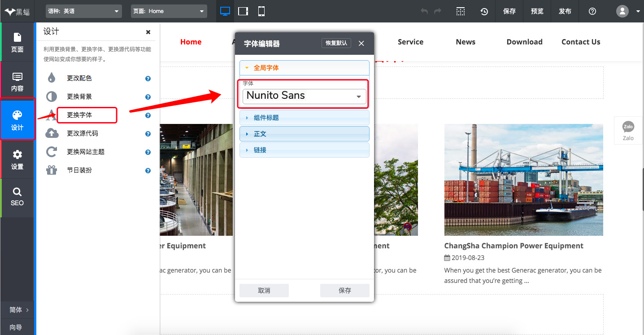Open the 内容 sidebar tab
This screenshot has height=335, width=644.
pyautogui.click(x=17, y=81)
